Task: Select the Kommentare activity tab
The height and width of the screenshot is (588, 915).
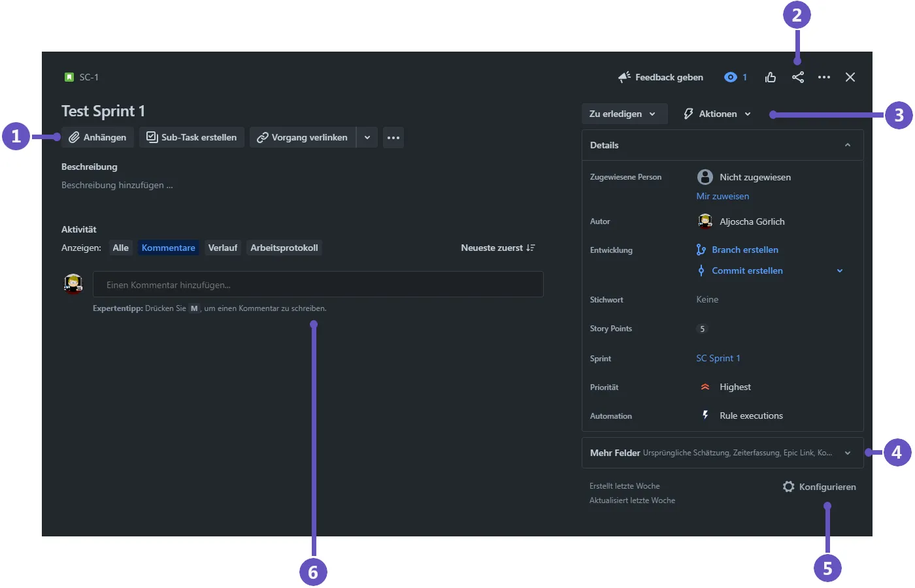Action: click(x=169, y=248)
